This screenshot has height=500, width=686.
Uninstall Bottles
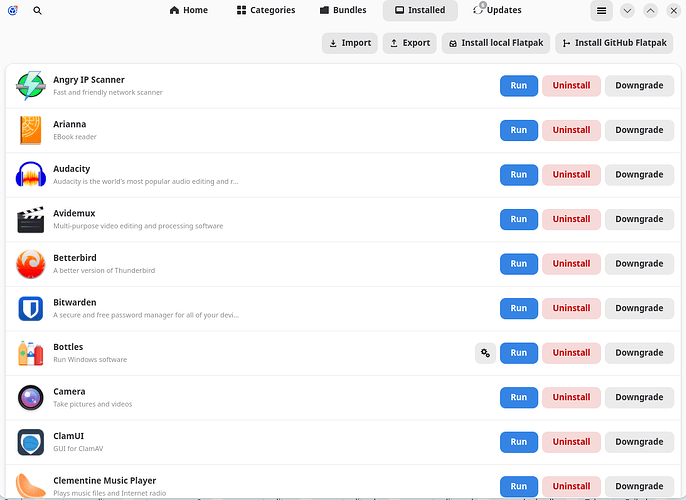click(x=571, y=353)
